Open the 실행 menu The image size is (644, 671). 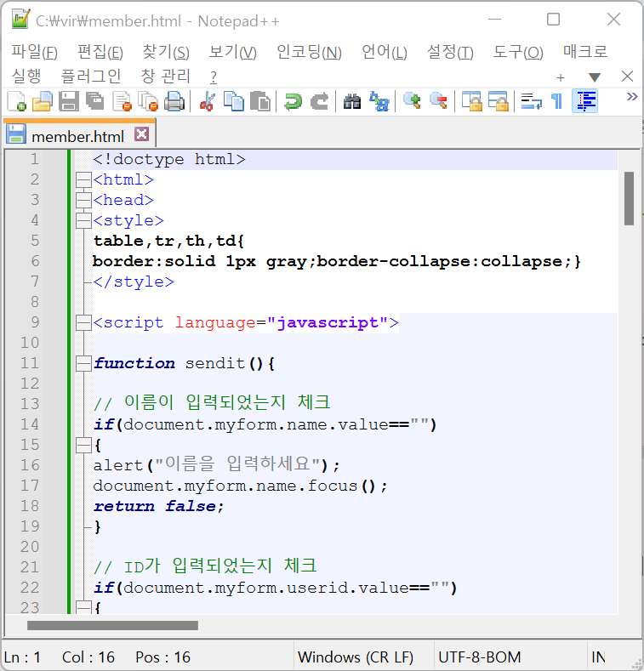tap(26, 77)
